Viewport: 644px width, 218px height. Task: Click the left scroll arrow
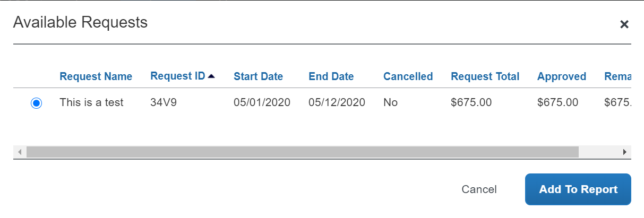coord(20,152)
